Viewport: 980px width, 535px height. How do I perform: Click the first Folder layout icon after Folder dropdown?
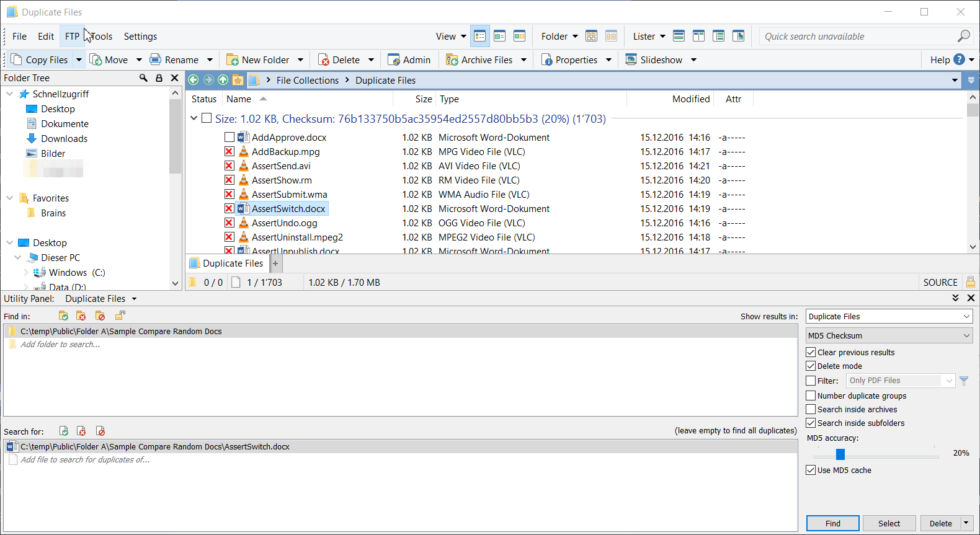(591, 36)
